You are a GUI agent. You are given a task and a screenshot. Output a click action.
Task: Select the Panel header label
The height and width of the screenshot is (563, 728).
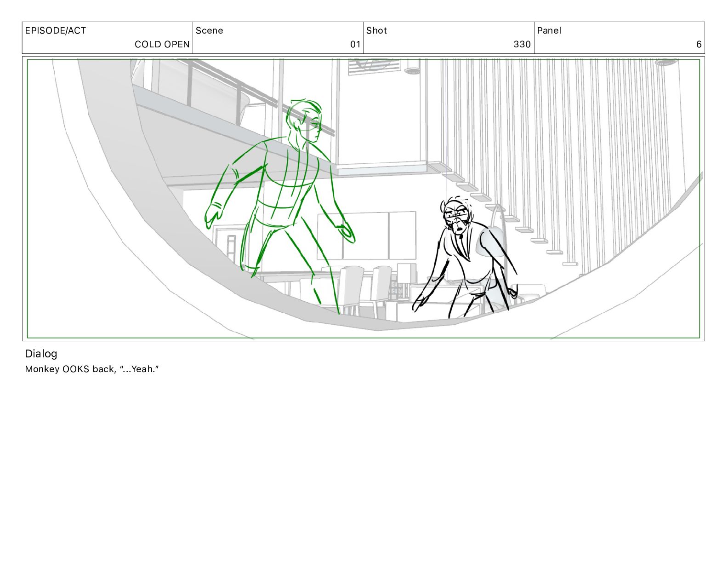coord(549,31)
